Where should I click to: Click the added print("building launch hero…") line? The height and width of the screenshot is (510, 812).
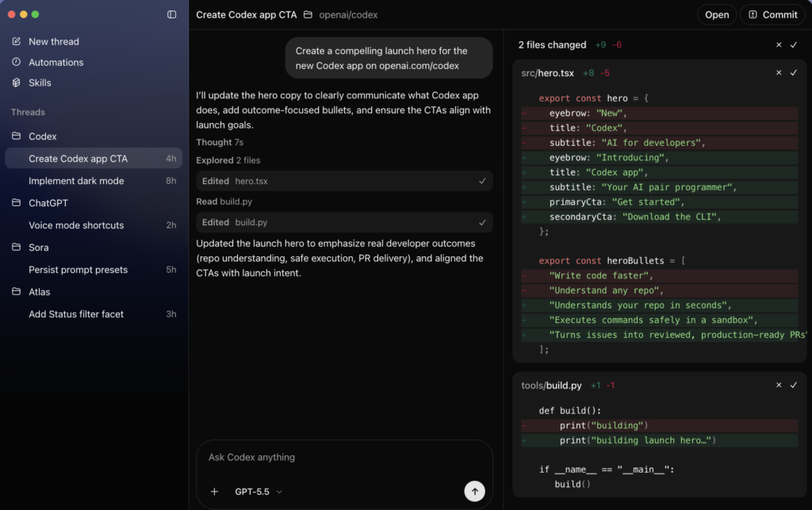[x=659, y=441]
